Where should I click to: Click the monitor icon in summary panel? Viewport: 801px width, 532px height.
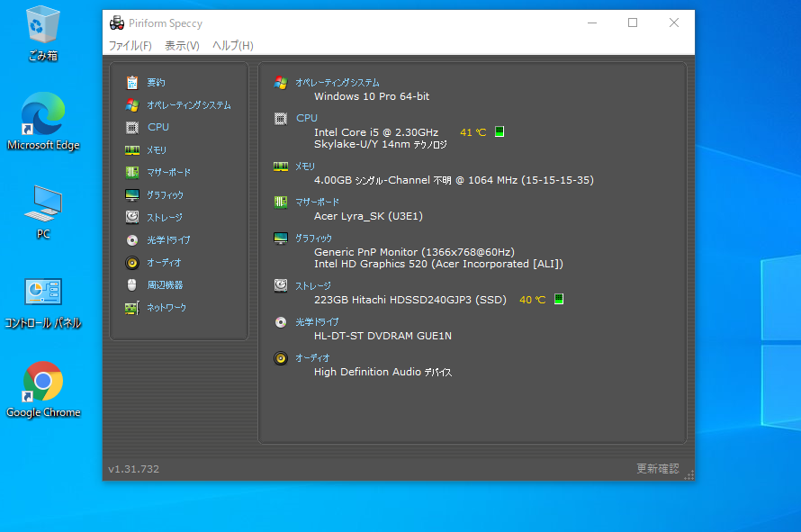281,239
